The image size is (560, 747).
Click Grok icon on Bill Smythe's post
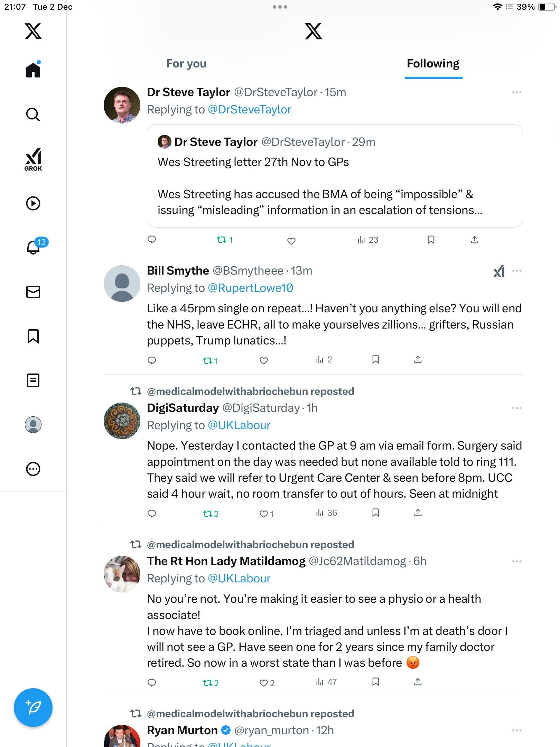(499, 271)
